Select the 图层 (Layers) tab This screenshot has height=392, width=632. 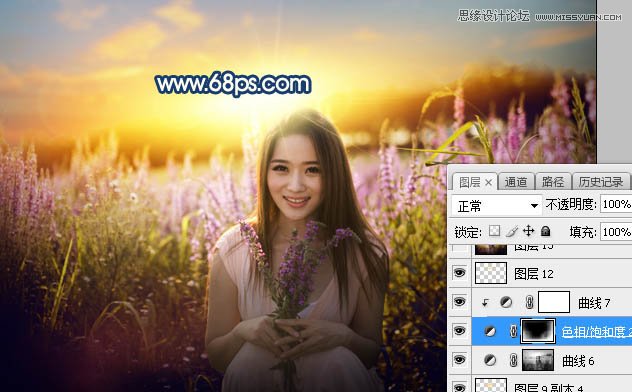470,183
